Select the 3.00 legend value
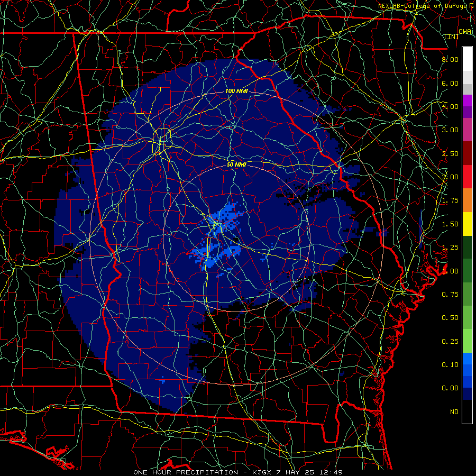Image resolution: width=476 pixels, height=476 pixels. tap(450, 130)
